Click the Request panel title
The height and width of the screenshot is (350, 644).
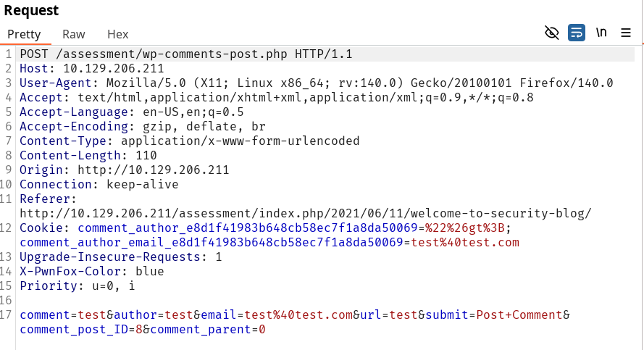coord(31,10)
